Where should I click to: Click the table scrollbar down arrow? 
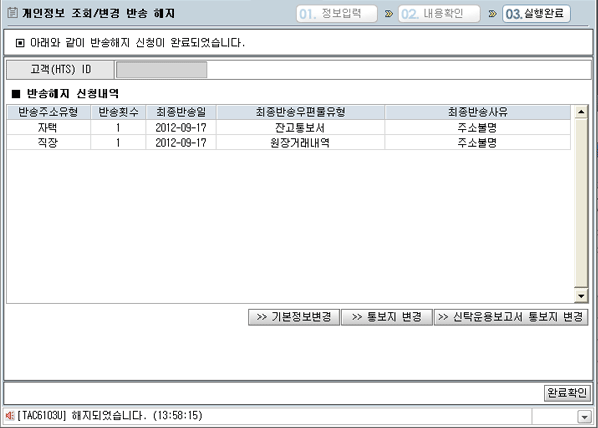(x=581, y=295)
